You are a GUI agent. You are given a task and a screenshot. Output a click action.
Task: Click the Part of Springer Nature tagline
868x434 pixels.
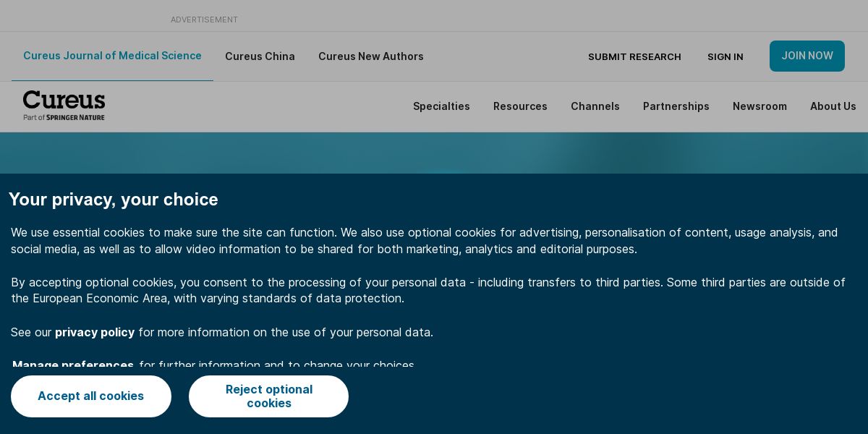(64, 117)
